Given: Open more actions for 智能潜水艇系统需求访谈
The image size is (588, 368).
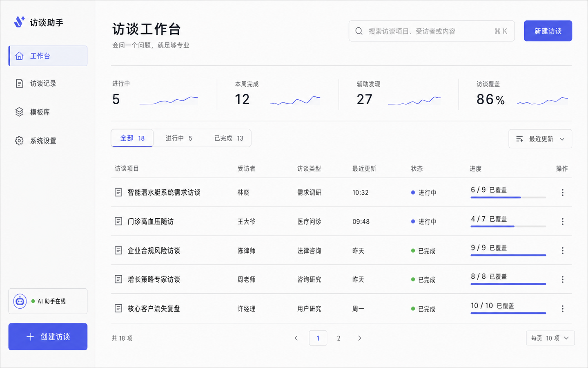Looking at the screenshot, I should click(562, 193).
